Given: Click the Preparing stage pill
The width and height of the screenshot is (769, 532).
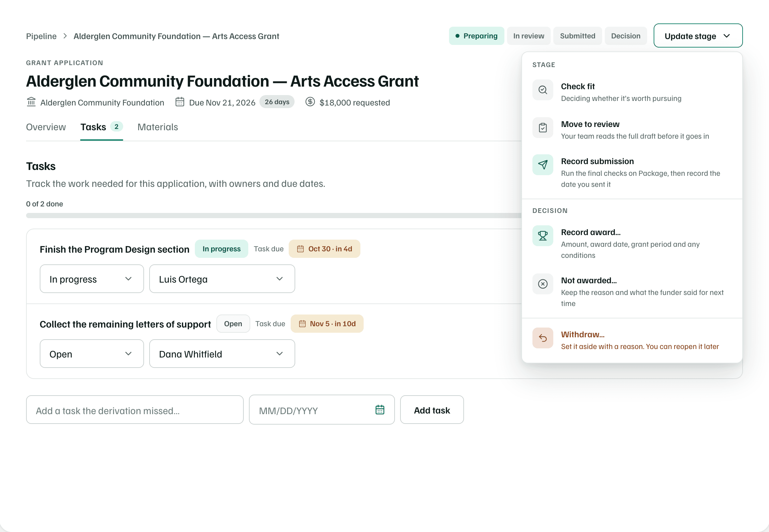Looking at the screenshot, I should (476, 36).
